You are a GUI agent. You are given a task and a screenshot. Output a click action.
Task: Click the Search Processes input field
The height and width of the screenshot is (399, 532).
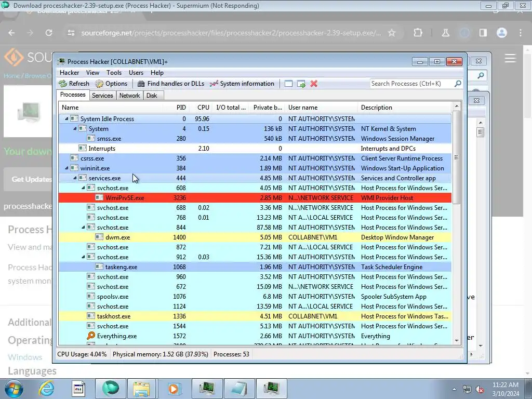pyautogui.click(x=411, y=84)
